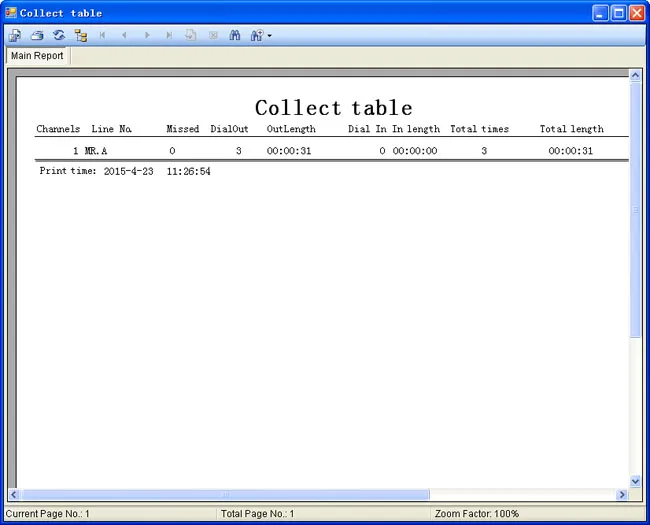Refresh the report data
The width and height of the screenshot is (650, 525).
coord(59,35)
